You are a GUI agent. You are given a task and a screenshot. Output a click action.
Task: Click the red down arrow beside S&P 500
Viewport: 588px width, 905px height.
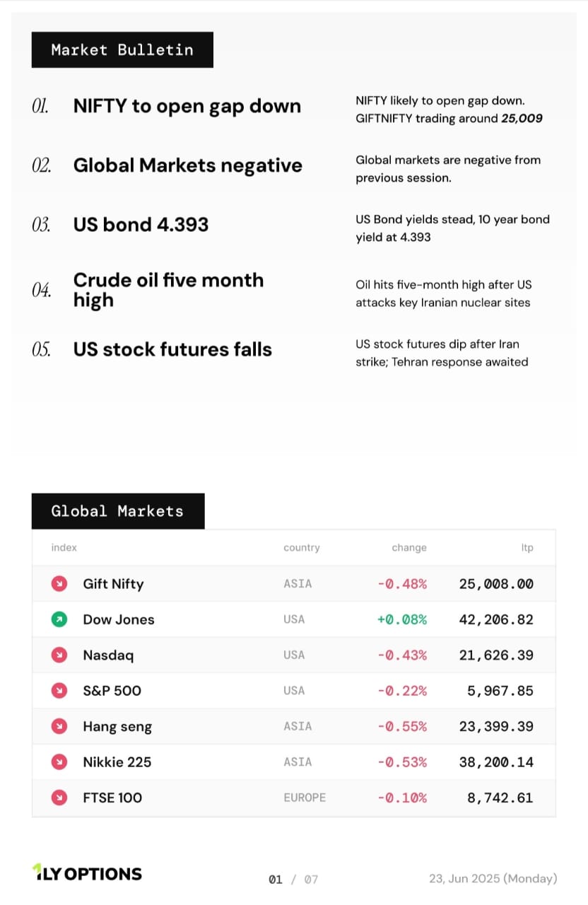[x=59, y=691]
